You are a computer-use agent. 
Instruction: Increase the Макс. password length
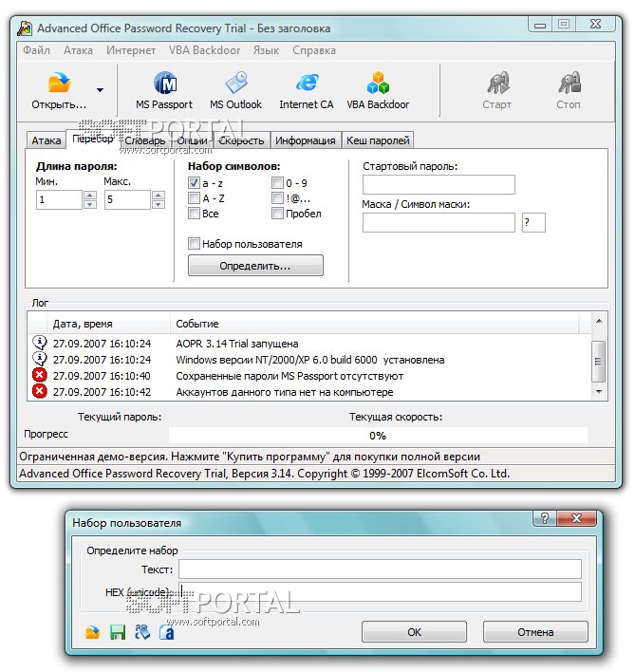[x=159, y=196]
